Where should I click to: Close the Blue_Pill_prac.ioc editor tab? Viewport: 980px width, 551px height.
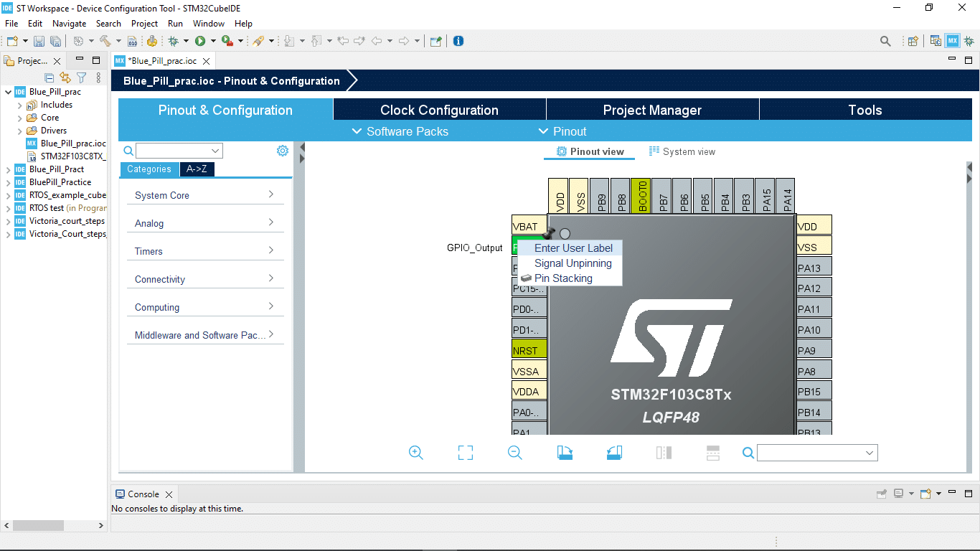[x=206, y=61]
